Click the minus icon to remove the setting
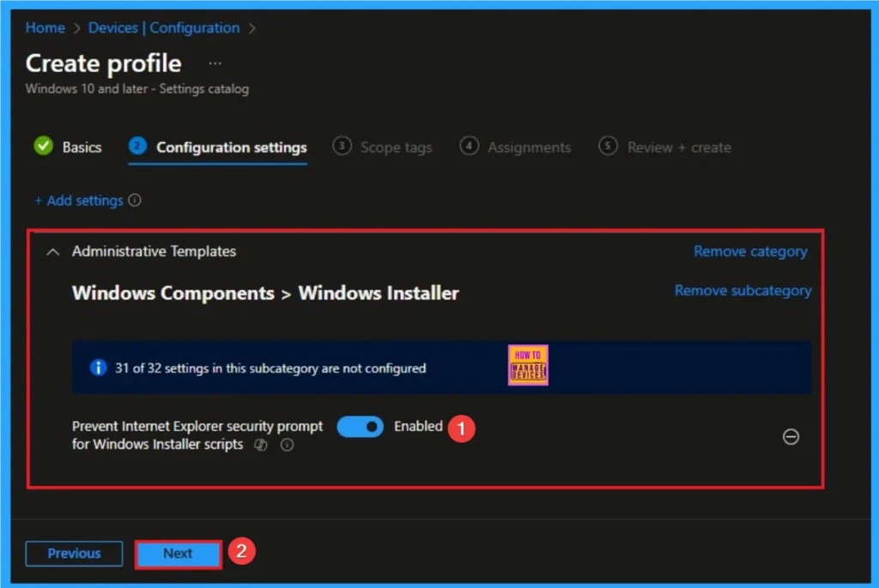Screen dimensions: 879x588 pos(791,437)
